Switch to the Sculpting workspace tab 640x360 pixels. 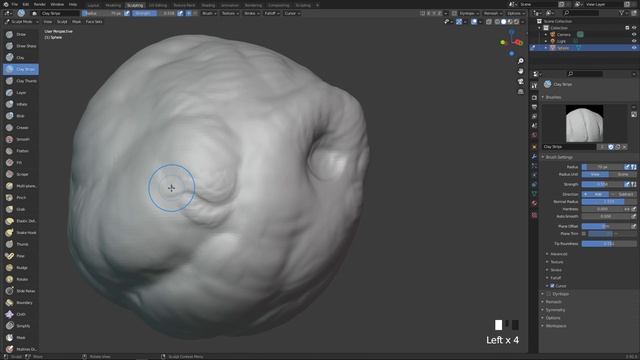tap(135, 5)
